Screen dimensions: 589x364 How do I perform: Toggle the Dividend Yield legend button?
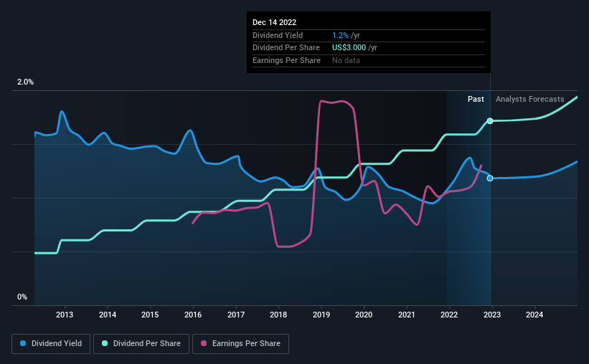(51, 344)
